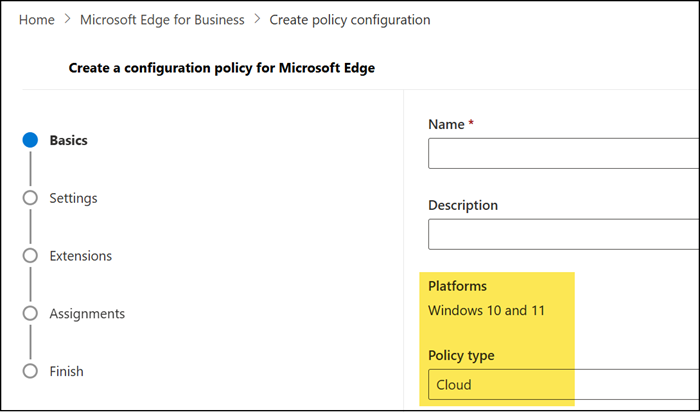Click the filled Basics step circle
The height and width of the screenshot is (412, 700).
(30, 140)
